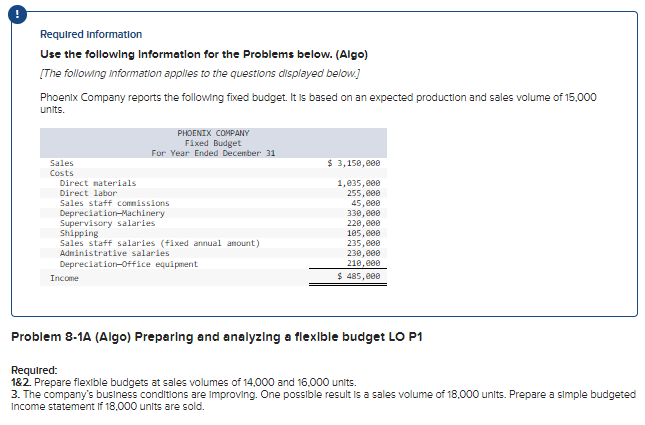Click the 'Administrative salaries' row label
645x425 pixels.
click(x=114, y=253)
